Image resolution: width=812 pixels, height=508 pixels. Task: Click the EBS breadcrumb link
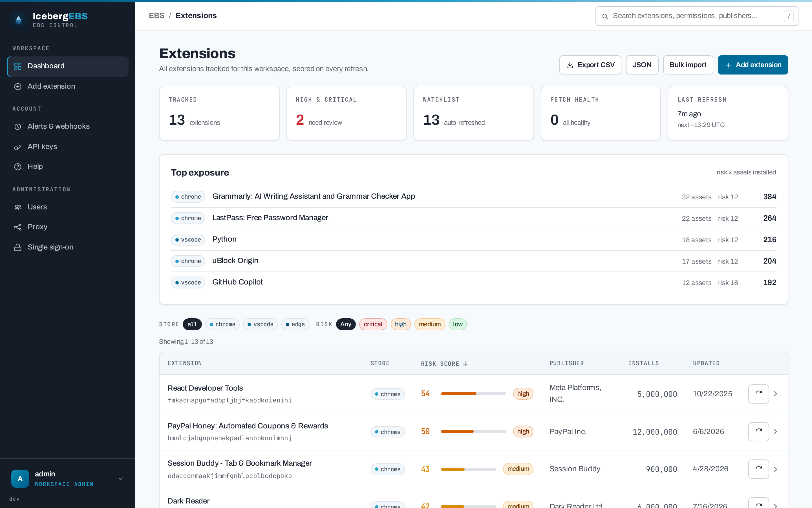click(x=157, y=16)
